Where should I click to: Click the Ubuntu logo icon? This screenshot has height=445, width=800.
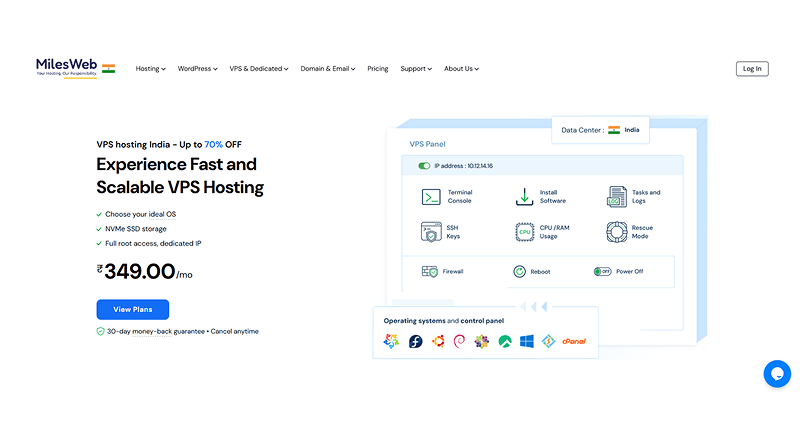coord(438,341)
